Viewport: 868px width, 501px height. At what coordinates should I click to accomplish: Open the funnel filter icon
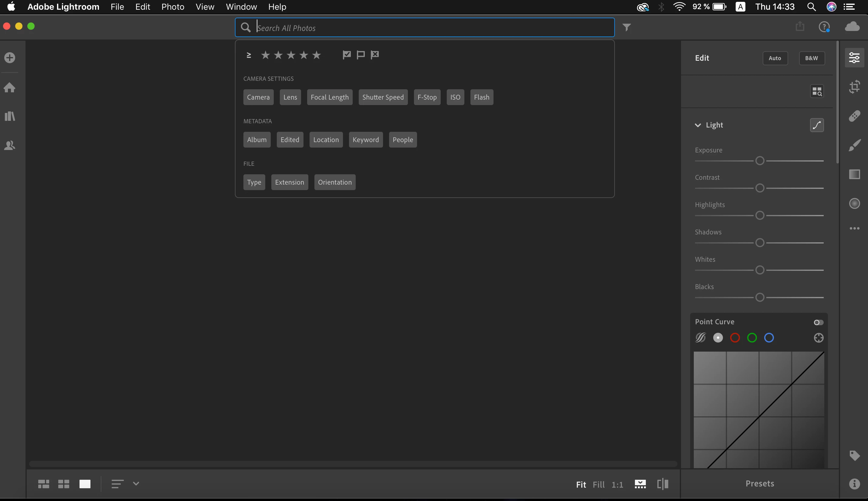[x=627, y=27]
